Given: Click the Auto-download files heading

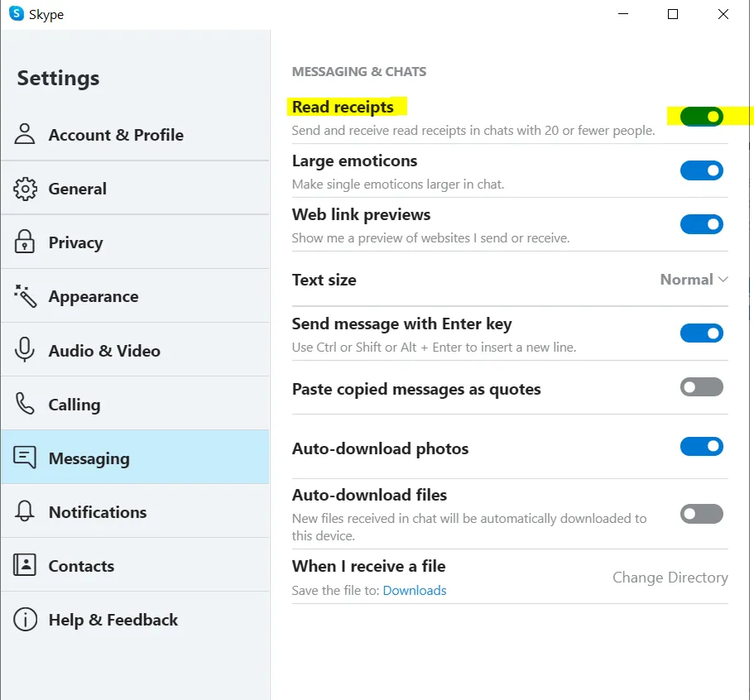Looking at the screenshot, I should [369, 495].
